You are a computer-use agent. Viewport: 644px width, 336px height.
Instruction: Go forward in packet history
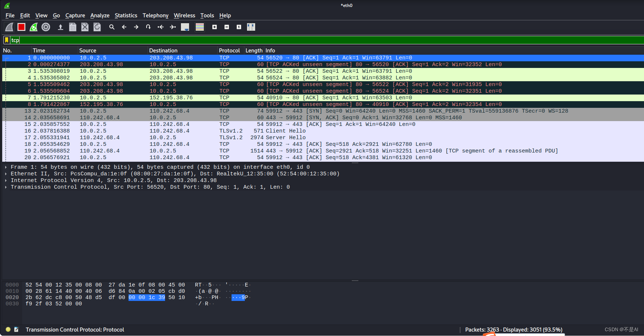[x=136, y=27]
